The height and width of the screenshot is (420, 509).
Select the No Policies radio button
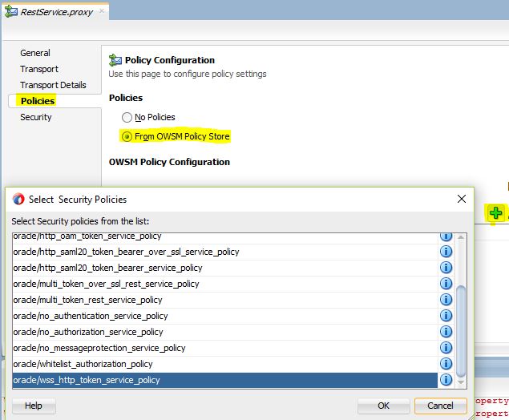127,117
